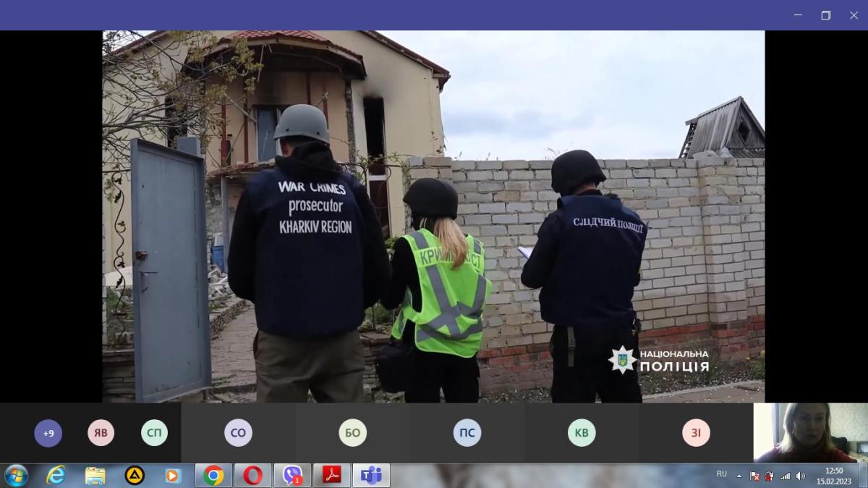Open the media player taskbar icon
The width and height of the screenshot is (868, 488).
172,475
